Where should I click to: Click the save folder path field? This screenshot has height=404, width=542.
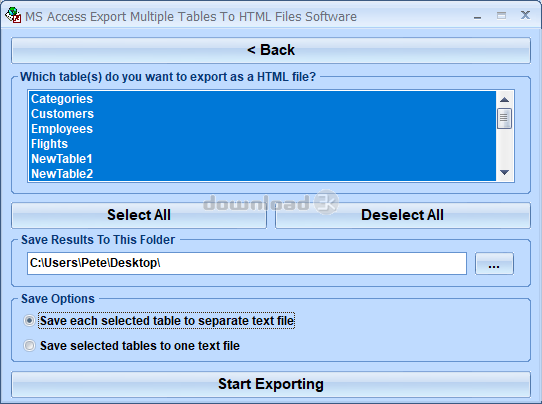[247, 263]
